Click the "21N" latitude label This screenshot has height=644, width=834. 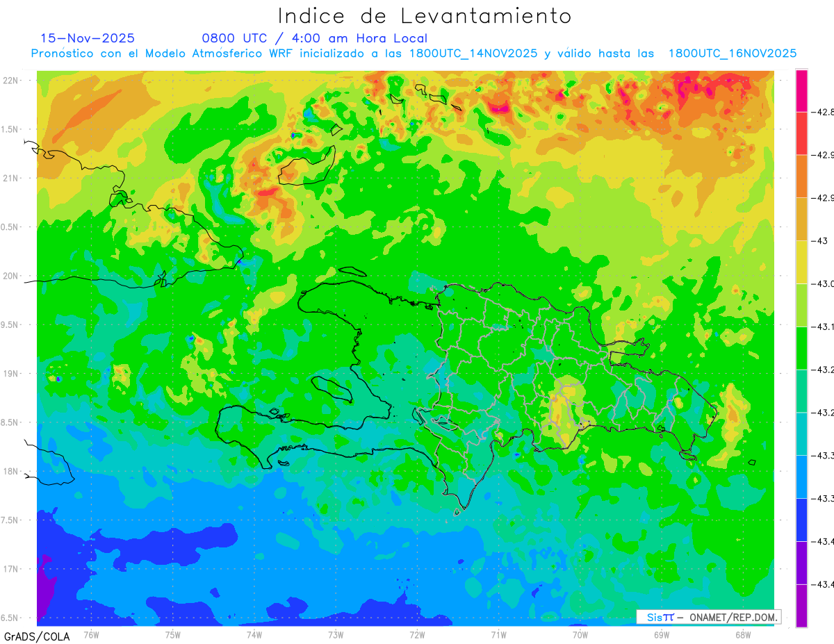tap(11, 179)
